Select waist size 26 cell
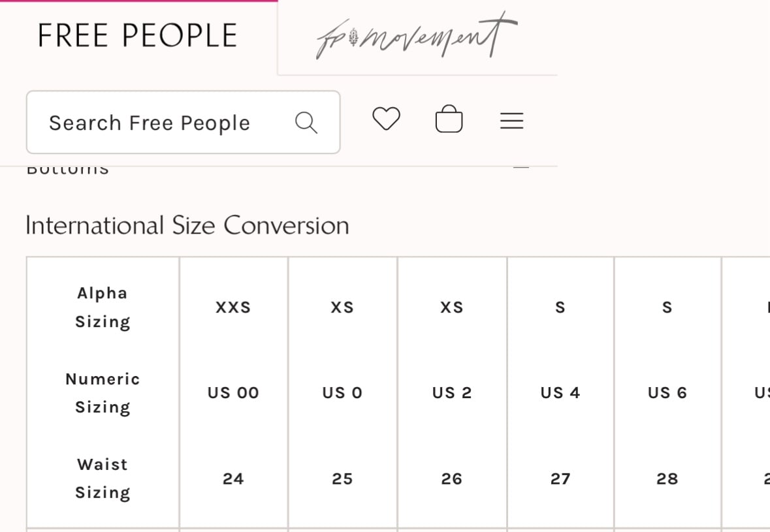 (x=452, y=478)
